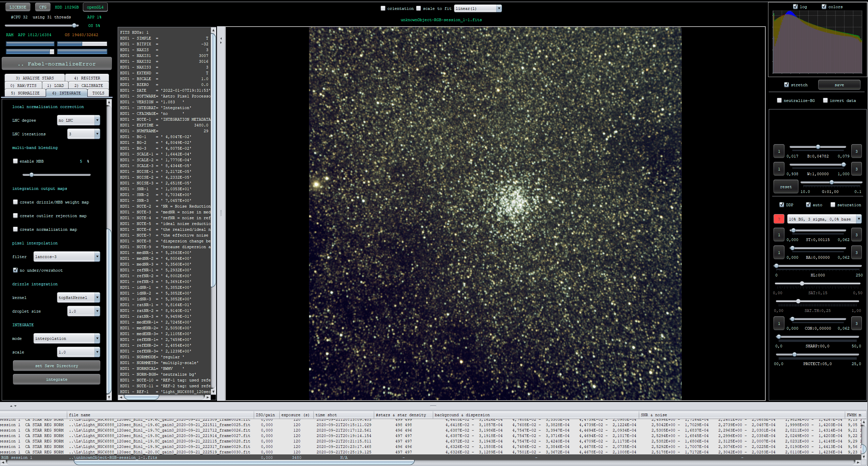Check 'create outlier rejection map'

pyautogui.click(x=15, y=216)
